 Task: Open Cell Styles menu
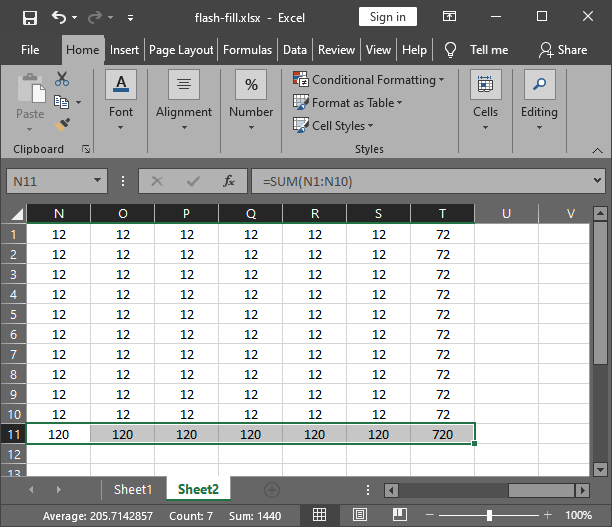tap(333, 126)
